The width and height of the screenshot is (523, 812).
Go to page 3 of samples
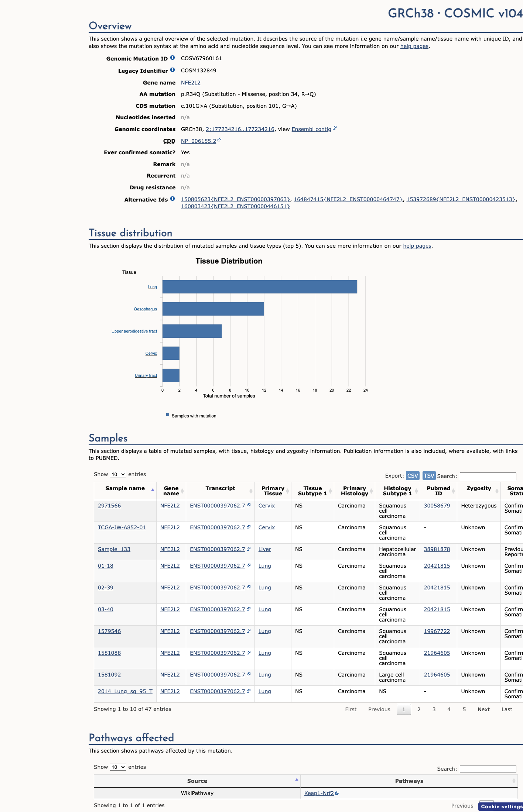pyautogui.click(x=434, y=709)
